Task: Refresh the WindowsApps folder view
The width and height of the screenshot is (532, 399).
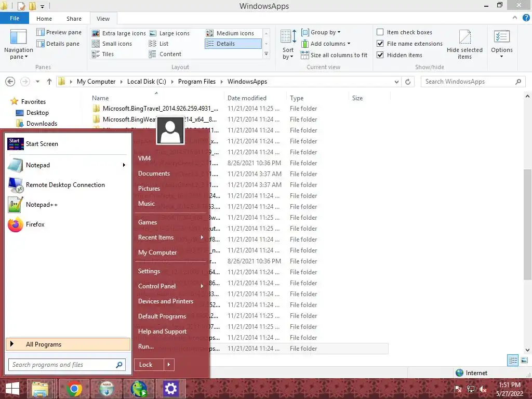Action: [408, 82]
